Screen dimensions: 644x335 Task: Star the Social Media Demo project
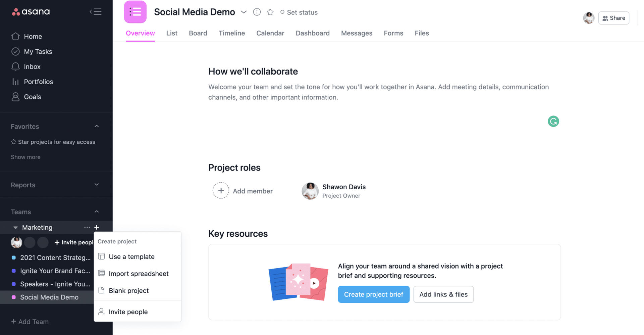[x=270, y=12]
